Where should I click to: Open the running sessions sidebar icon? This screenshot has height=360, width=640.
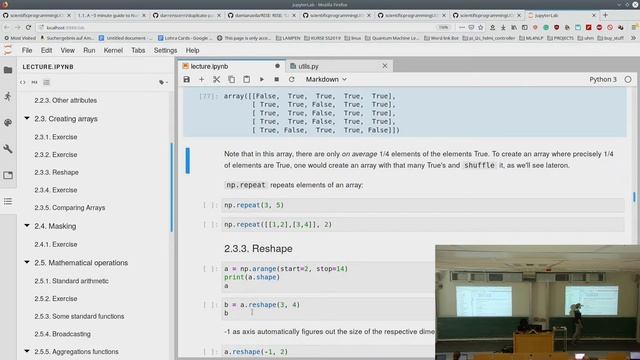(x=8, y=96)
